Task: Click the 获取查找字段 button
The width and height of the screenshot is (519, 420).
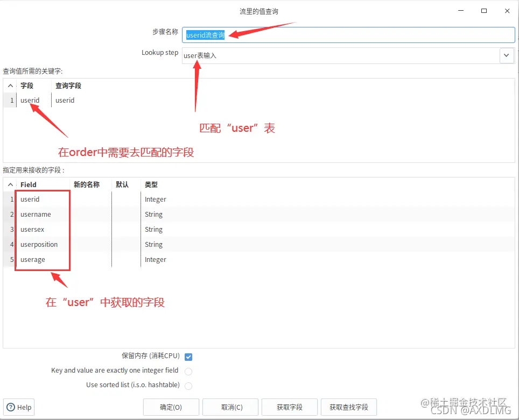Action: click(348, 407)
